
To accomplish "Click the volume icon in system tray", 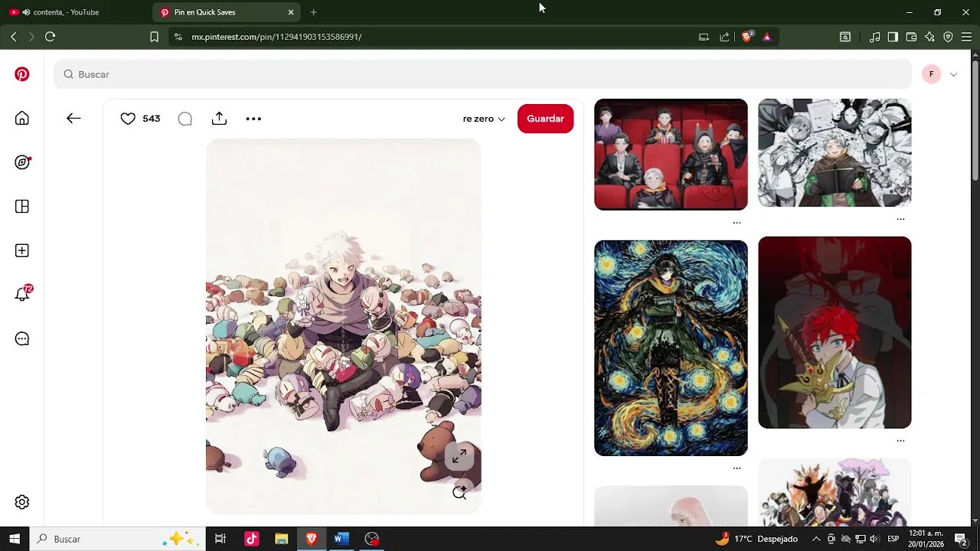I will coord(874,539).
